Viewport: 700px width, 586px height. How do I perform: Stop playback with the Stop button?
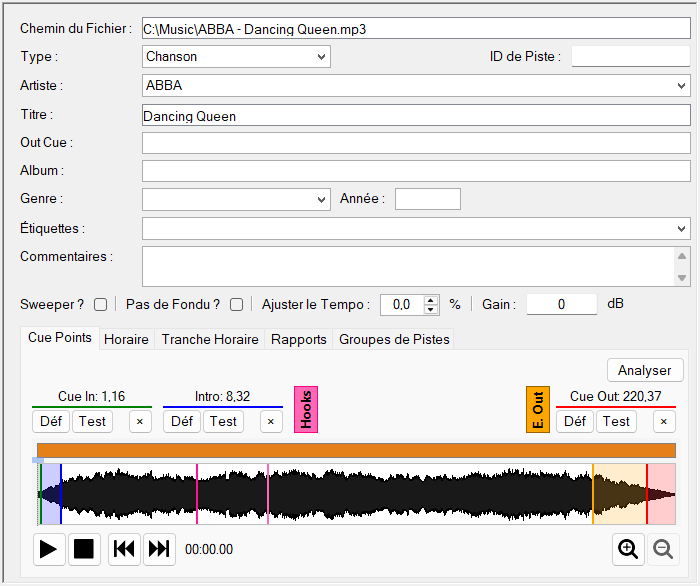[84, 549]
